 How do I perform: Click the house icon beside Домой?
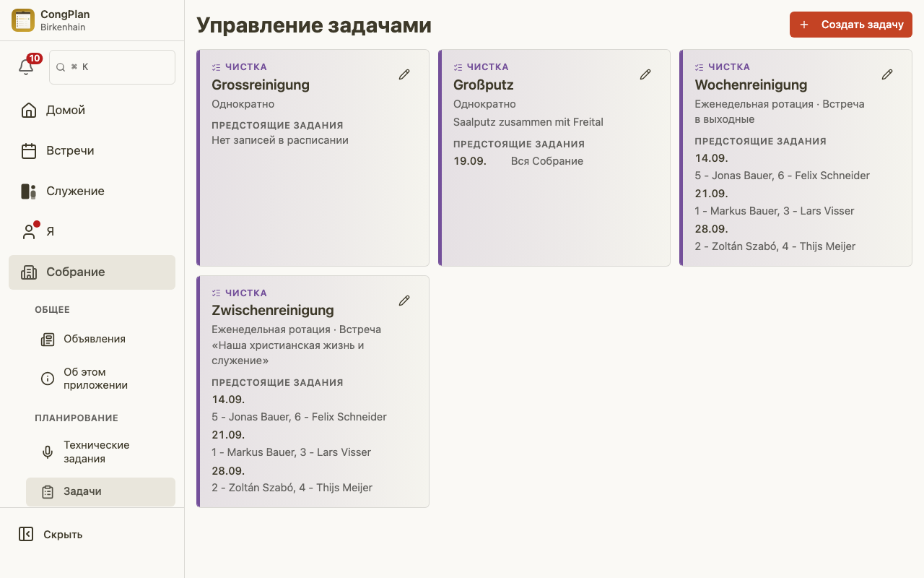[x=29, y=111]
